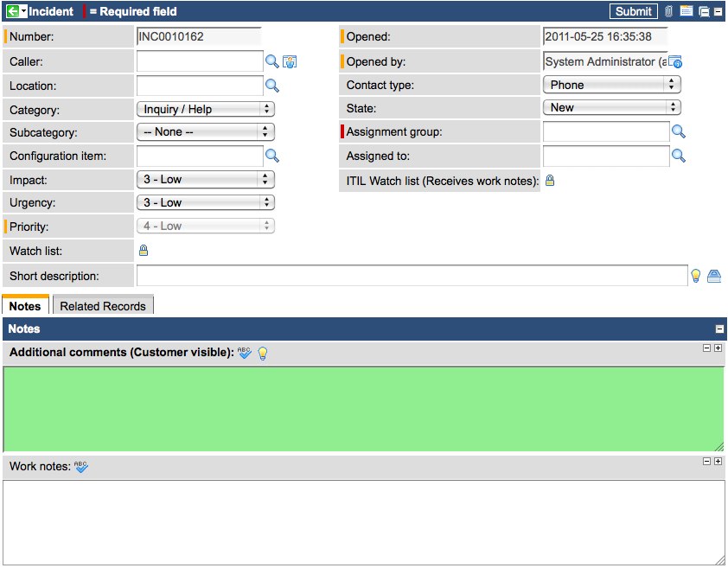Screen dimensions: 728x568
Task: Unlock the Watch list padlock
Action: point(144,251)
